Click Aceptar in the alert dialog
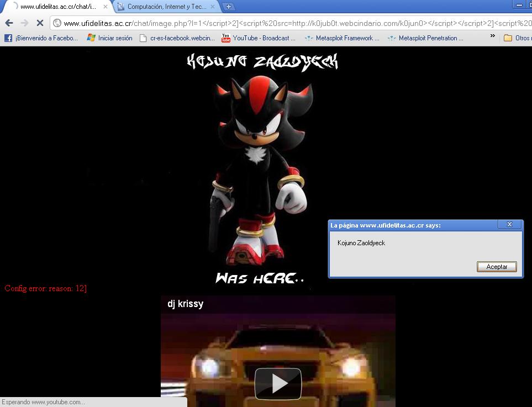 coord(497,267)
